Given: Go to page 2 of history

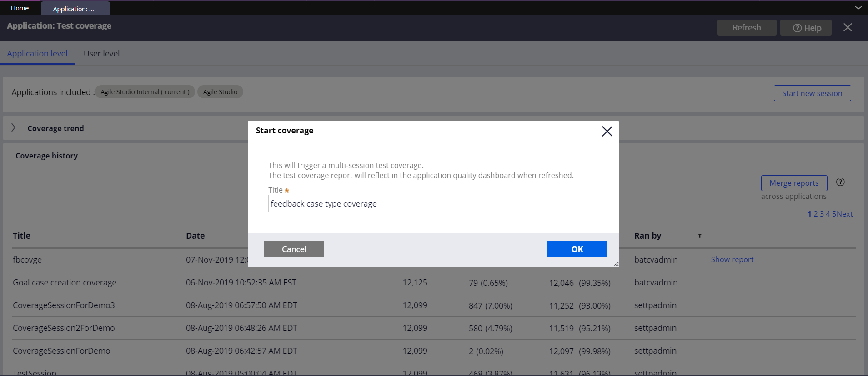Looking at the screenshot, I should pos(816,214).
